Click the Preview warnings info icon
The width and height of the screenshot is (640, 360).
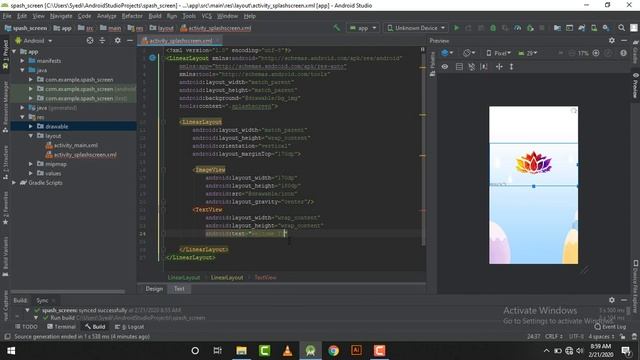click(x=623, y=53)
